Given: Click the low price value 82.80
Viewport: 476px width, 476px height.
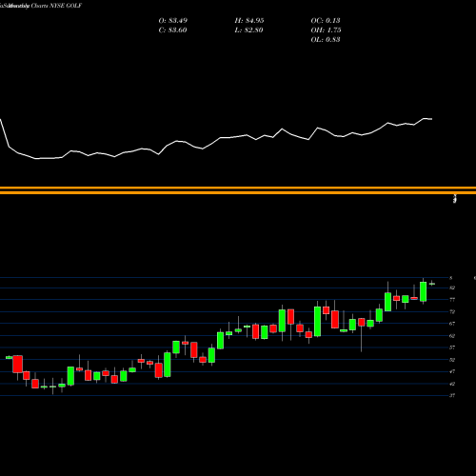Looking at the screenshot, I should (x=249, y=30).
